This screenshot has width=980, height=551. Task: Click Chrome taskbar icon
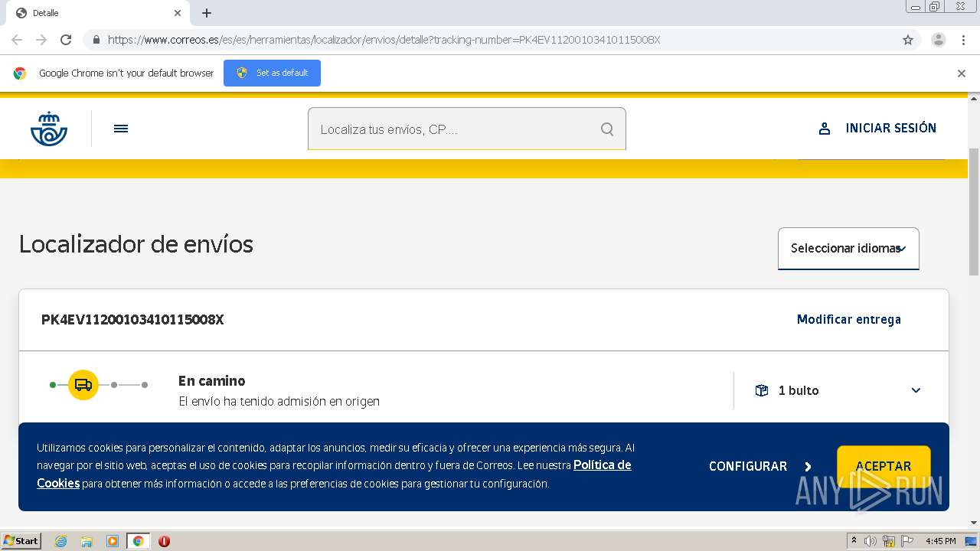pos(139,541)
